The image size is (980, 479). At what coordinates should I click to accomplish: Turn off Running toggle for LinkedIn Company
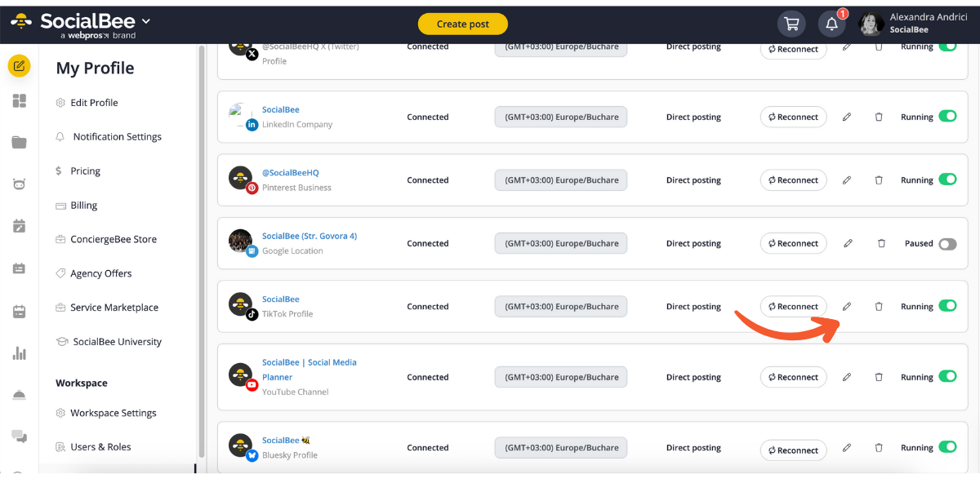[947, 117]
